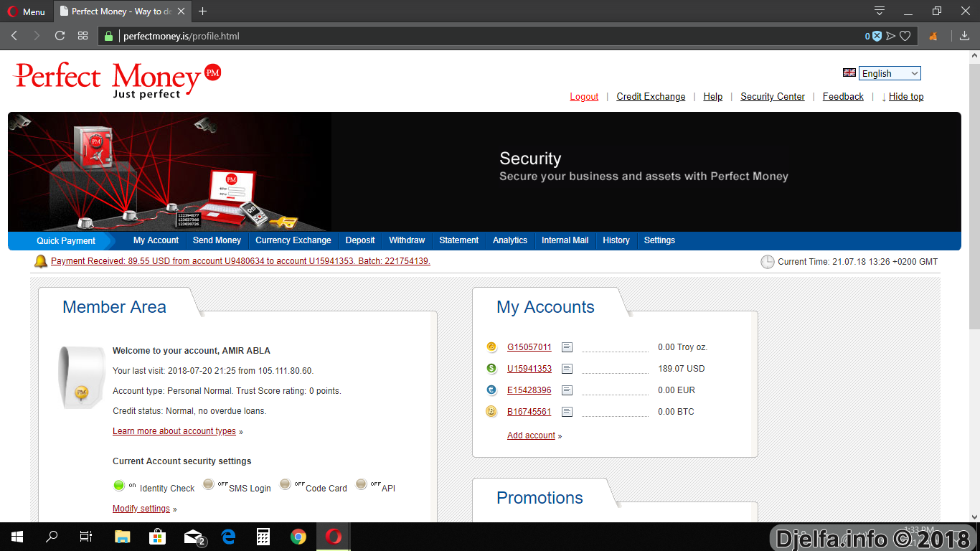Toggle the Identity Check indicator
This screenshot has width=980, height=551.
point(119,485)
